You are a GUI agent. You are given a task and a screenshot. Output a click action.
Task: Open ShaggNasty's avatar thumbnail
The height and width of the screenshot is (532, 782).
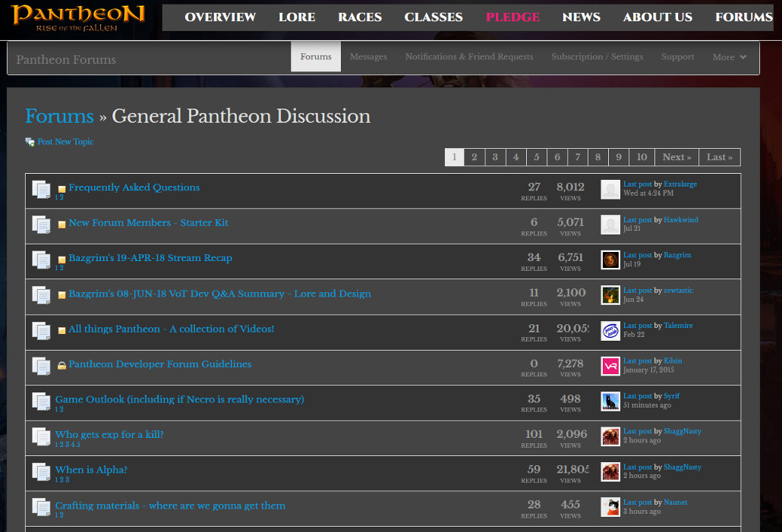(610, 437)
